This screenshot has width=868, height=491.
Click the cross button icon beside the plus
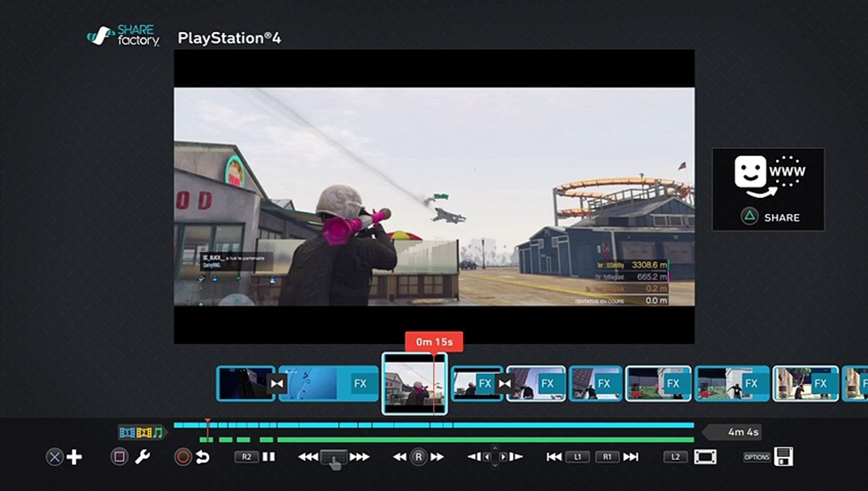click(54, 457)
